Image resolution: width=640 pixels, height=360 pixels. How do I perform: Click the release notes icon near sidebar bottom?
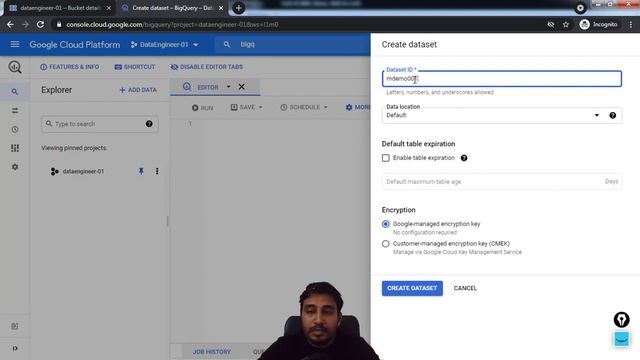click(15, 326)
